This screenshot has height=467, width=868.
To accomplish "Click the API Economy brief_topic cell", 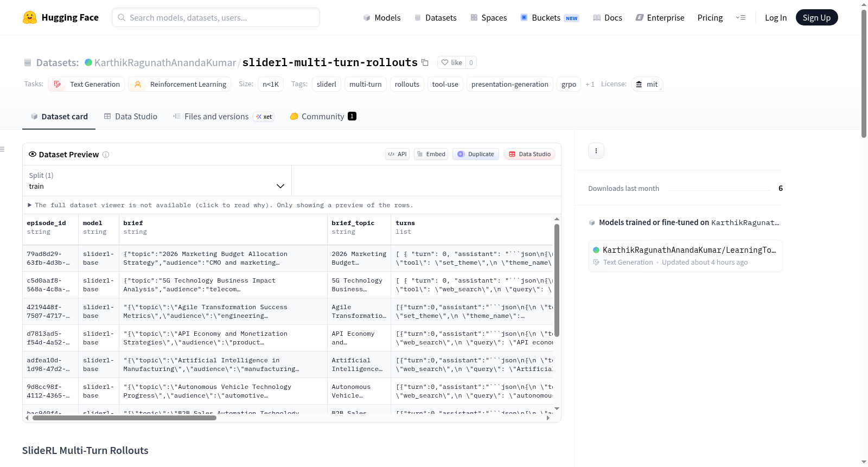I will tap(359, 338).
